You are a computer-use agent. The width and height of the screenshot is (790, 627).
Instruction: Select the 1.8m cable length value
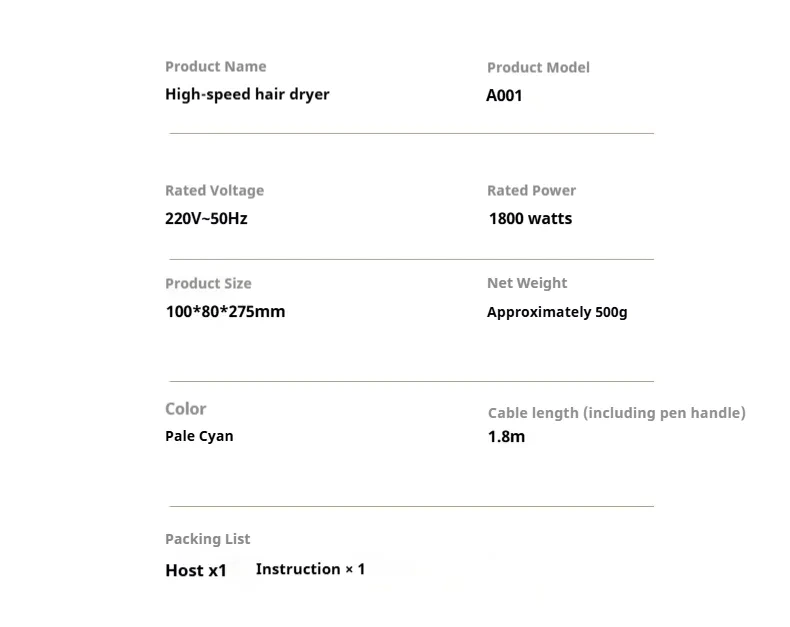(x=506, y=436)
